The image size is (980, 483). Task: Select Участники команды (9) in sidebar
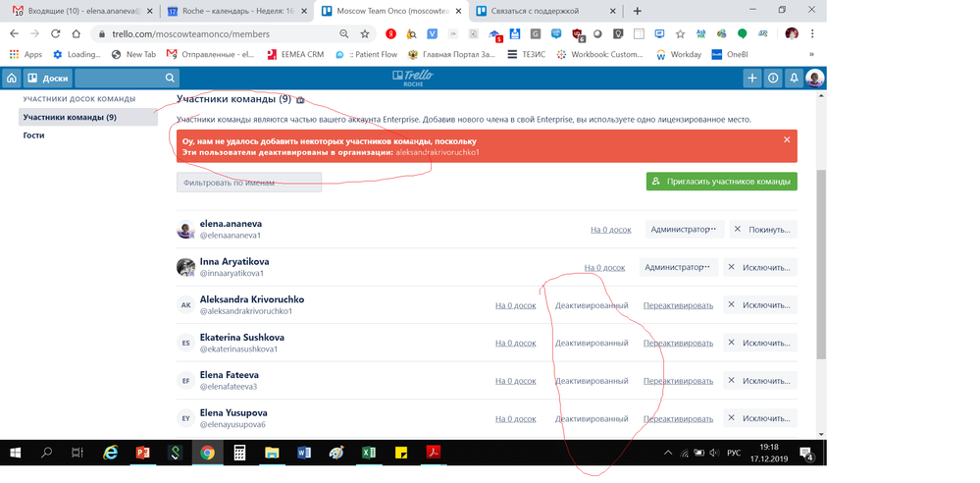(88, 117)
